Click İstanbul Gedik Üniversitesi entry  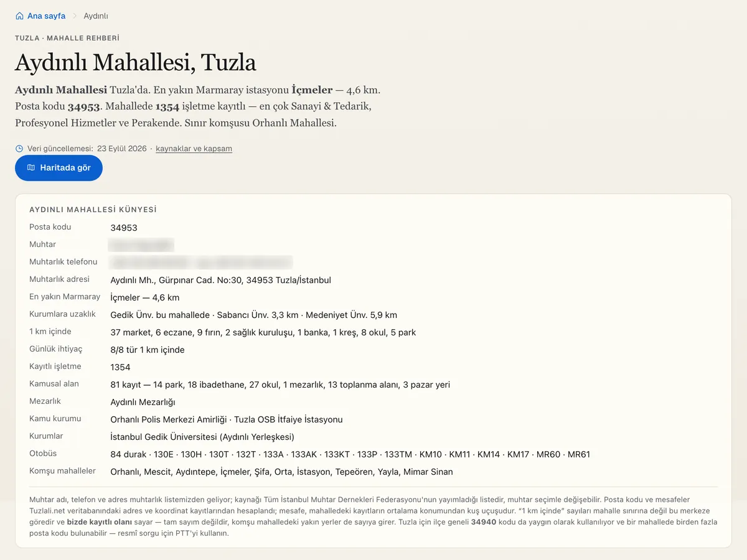(x=202, y=437)
